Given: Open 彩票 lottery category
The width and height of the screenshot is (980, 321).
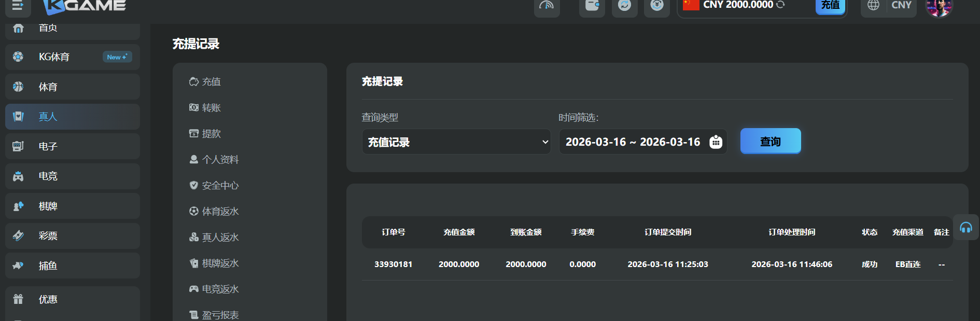Looking at the screenshot, I should (x=73, y=236).
